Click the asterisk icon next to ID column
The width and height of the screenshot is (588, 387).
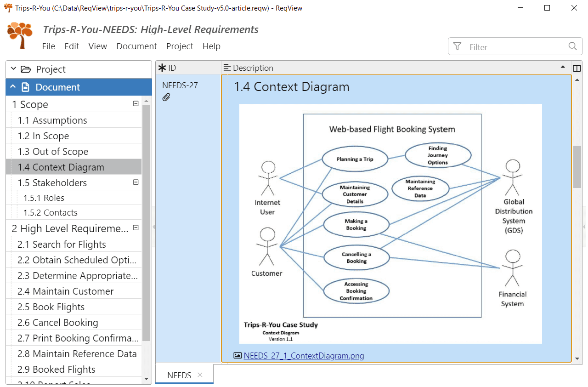click(x=162, y=68)
